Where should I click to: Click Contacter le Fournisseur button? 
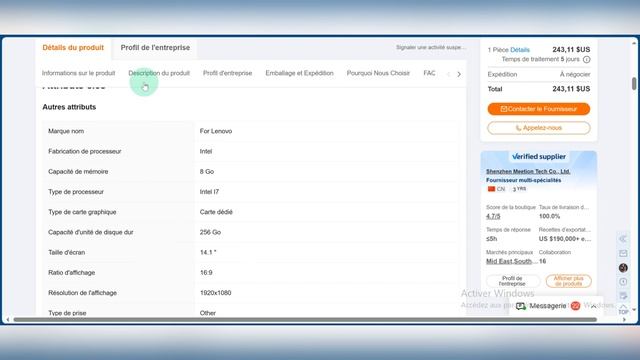[x=538, y=109]
